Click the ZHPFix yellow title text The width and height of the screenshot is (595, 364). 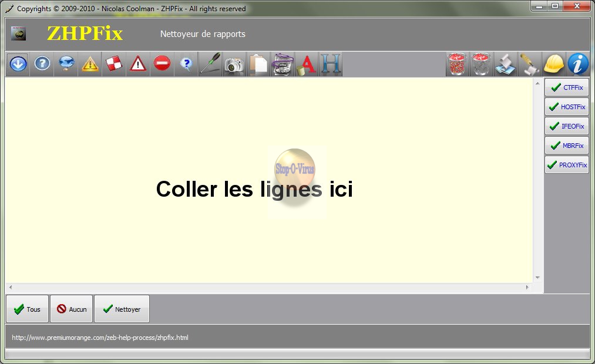[85, 33]
